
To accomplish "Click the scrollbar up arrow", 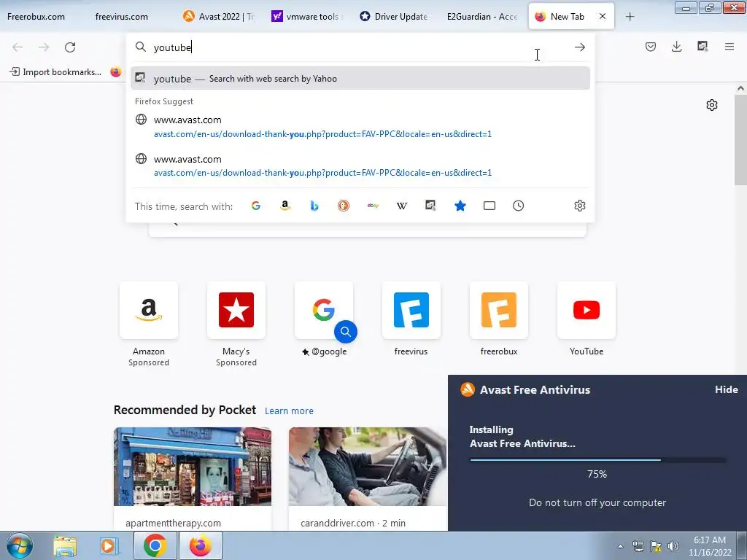I will (x=740, y=88).
